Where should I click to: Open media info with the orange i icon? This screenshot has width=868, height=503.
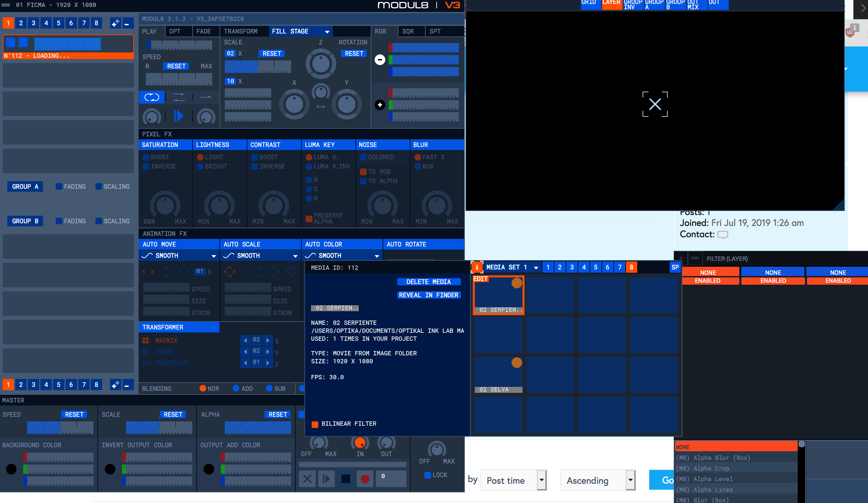[477, 267]
